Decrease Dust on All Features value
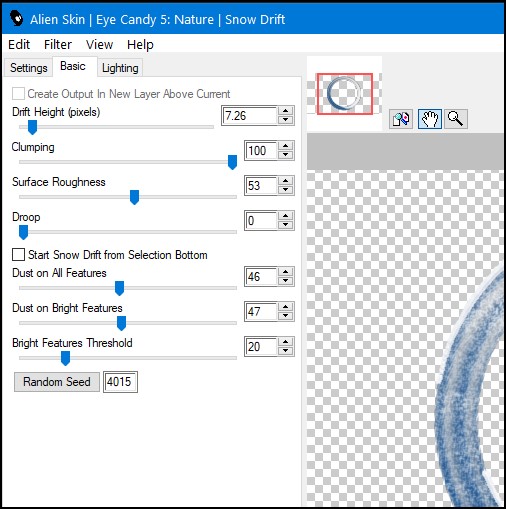 285,281
